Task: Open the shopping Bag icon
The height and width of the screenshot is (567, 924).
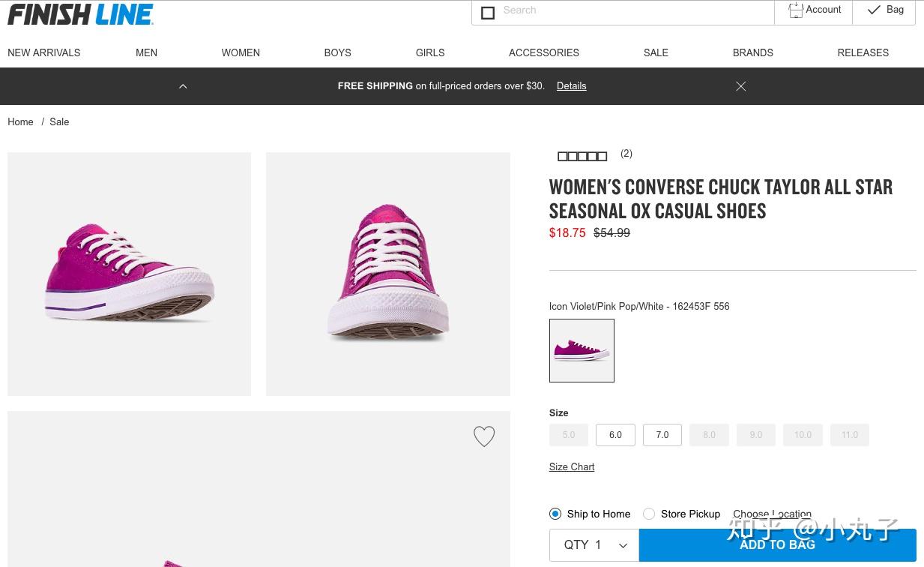Action: click(x=874, y=10)
